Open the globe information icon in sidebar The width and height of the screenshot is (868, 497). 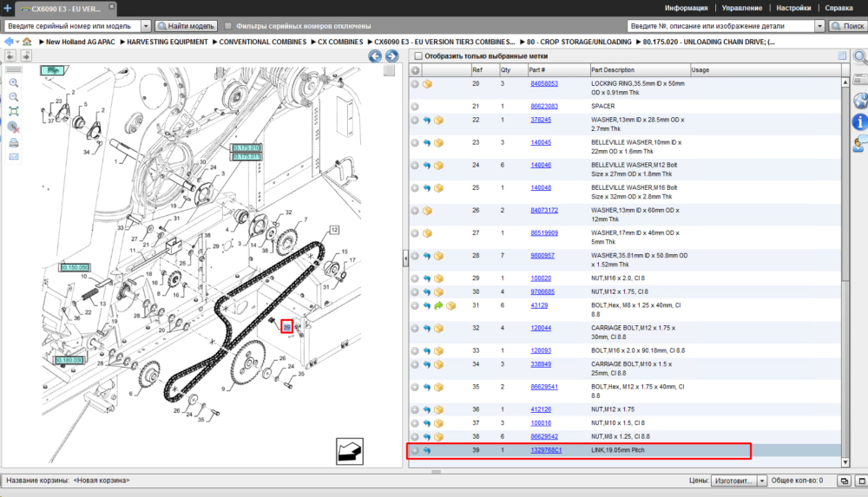(x=860, y=101)
